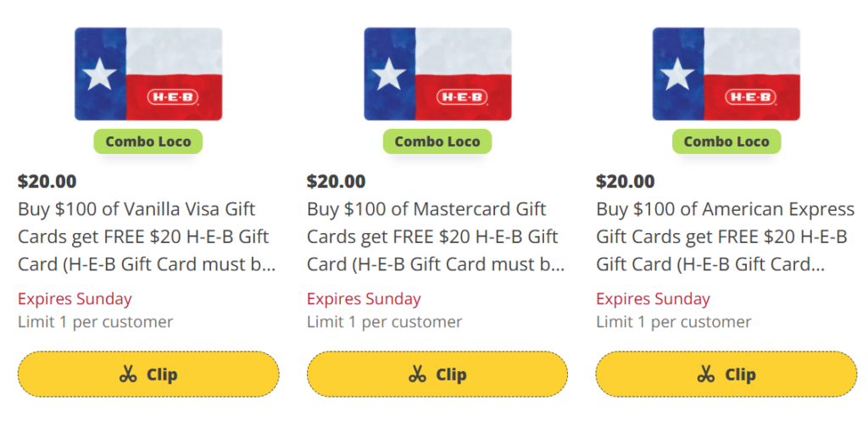The height and width of the screenshot is (427, 868).
Task: Select the Combo Loco badge on American Express offer
Action: tap(726, 141)
